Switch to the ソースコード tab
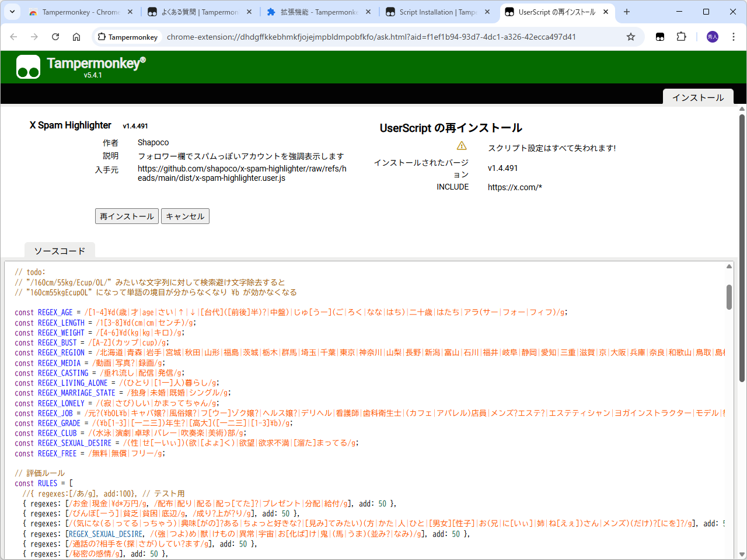747x560 pixels. coord(59,250)
